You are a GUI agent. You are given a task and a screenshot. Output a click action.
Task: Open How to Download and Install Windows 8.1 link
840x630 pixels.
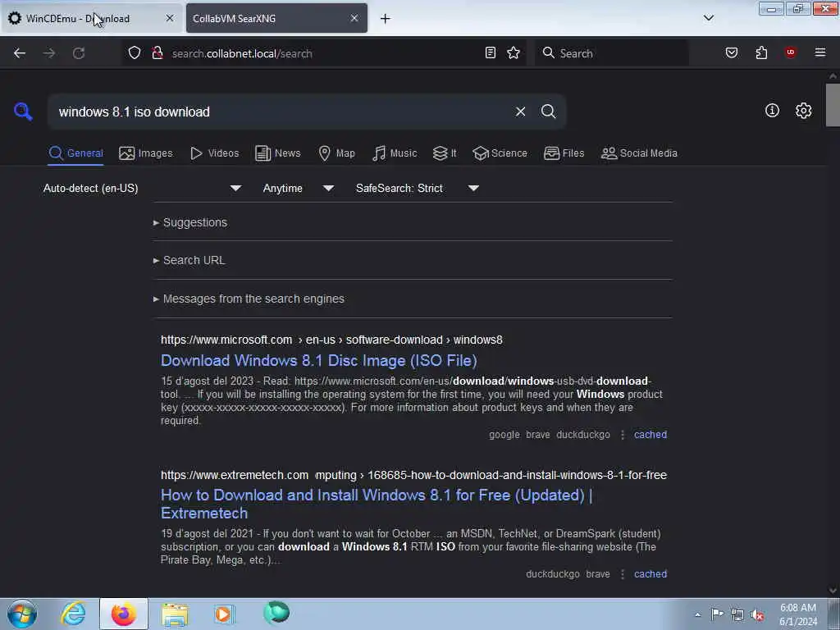pos(377,504)
